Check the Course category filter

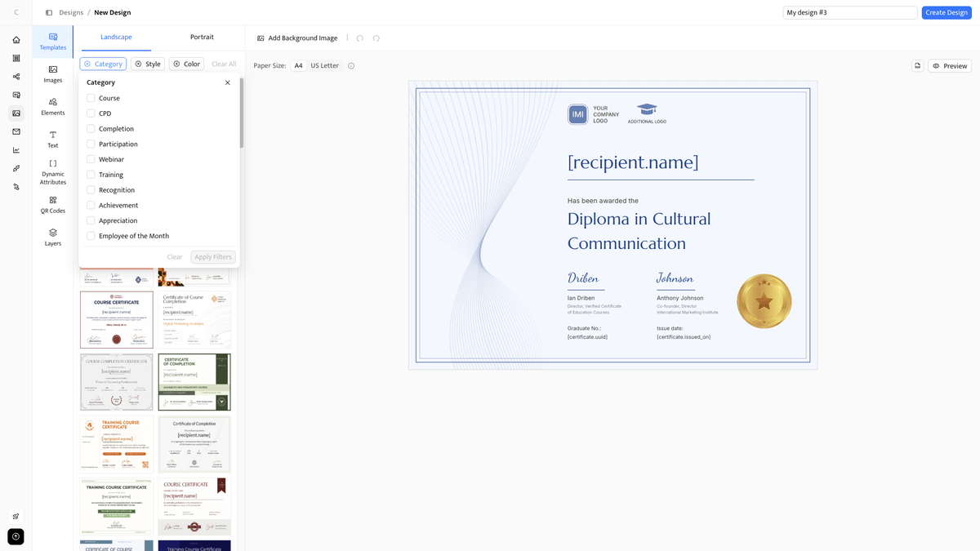pyautogui.click(x=92, y=97)
